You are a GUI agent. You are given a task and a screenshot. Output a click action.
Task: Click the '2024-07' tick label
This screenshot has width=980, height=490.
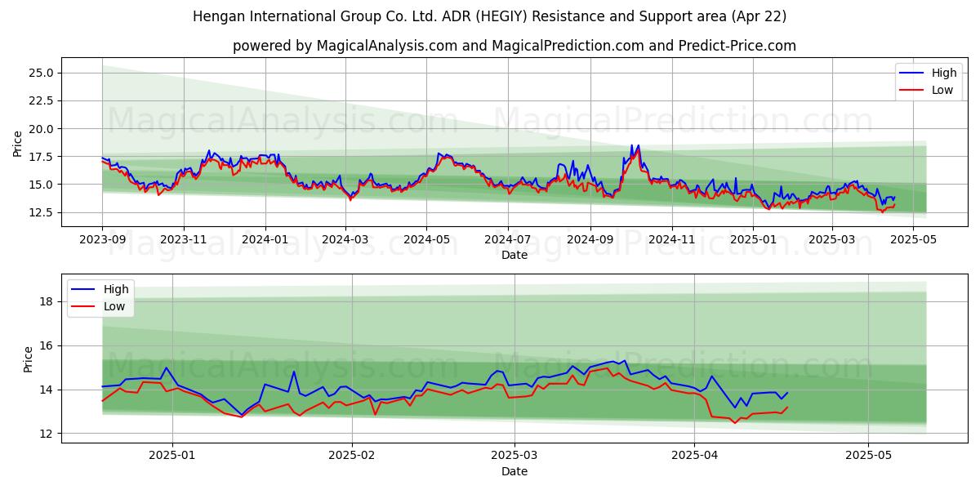pyautogui.click(x=507, y=240)
